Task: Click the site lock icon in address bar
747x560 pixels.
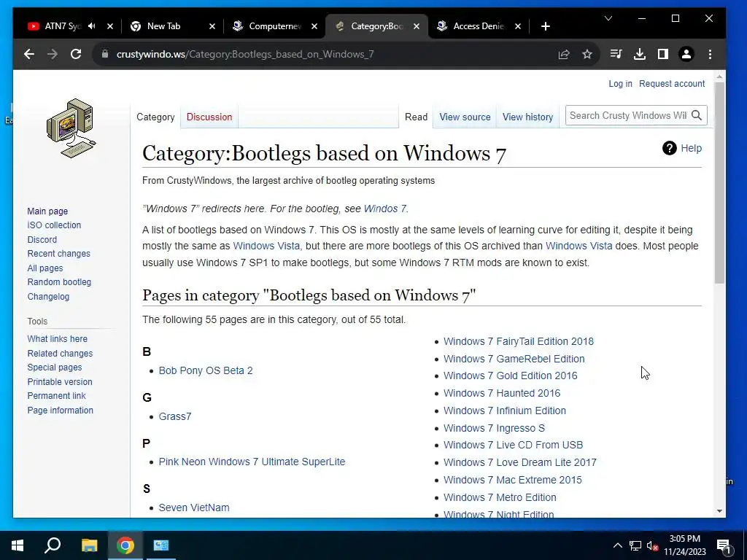Action: point(105,54)
